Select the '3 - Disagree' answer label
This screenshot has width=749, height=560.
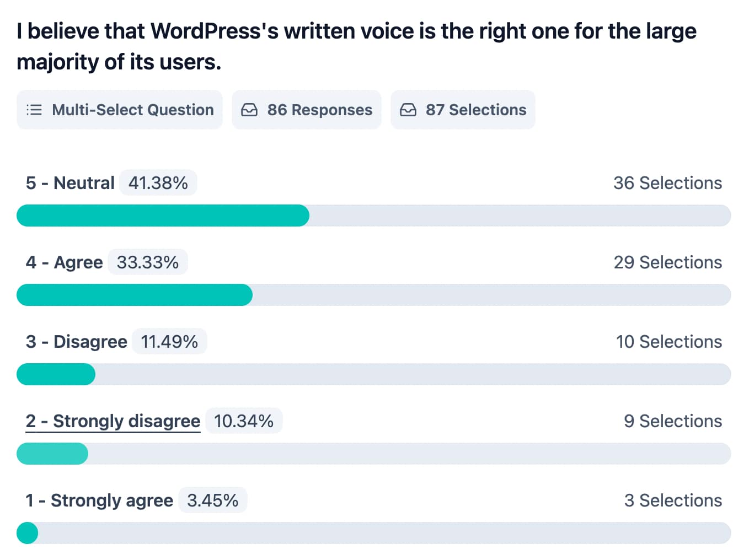[76, 342]
